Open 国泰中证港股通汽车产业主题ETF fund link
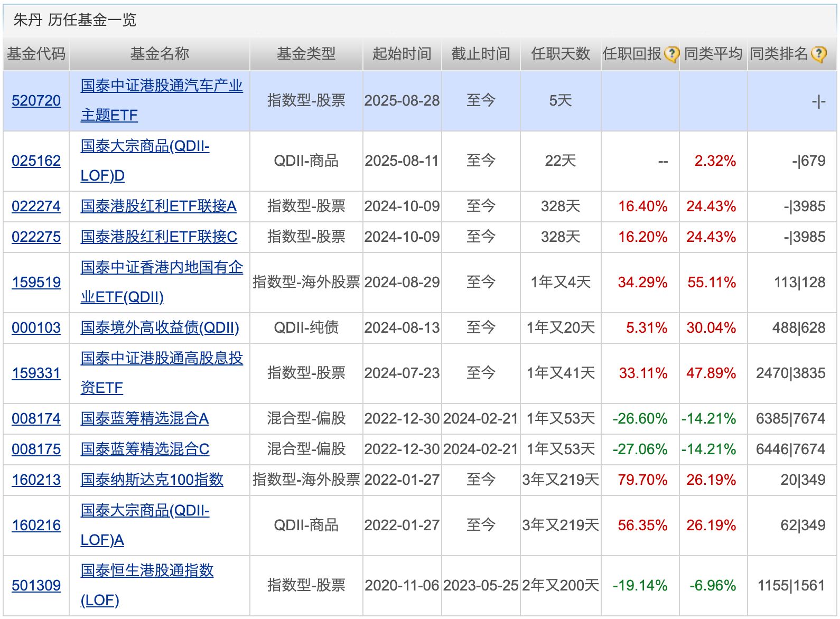840x619 pixels. click(161, 86)
